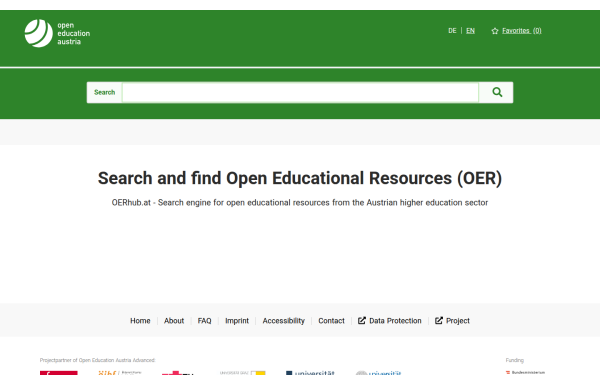This screenshot has height=375, width=600.
Task: Open the Accessibility footer link
Action: coord(284,321)
